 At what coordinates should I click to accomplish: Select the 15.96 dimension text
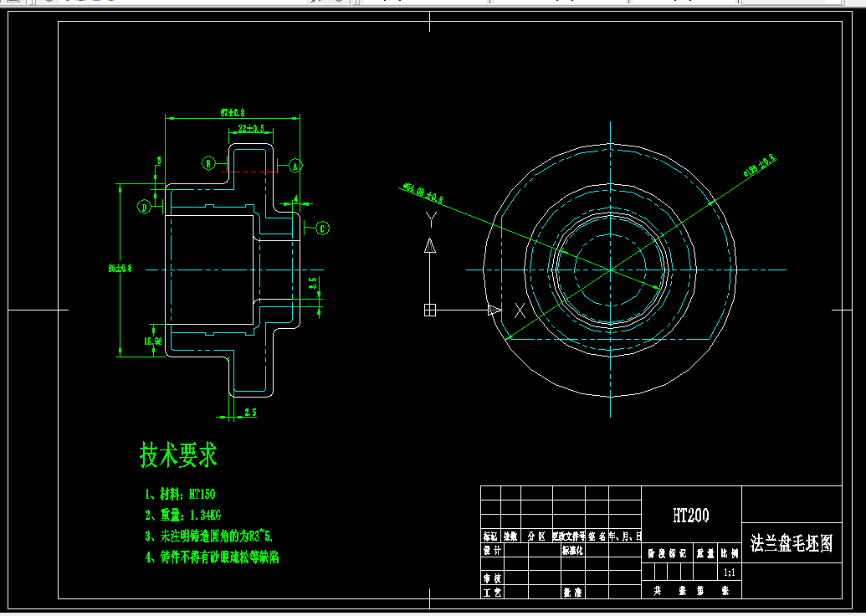click(153, 341)
